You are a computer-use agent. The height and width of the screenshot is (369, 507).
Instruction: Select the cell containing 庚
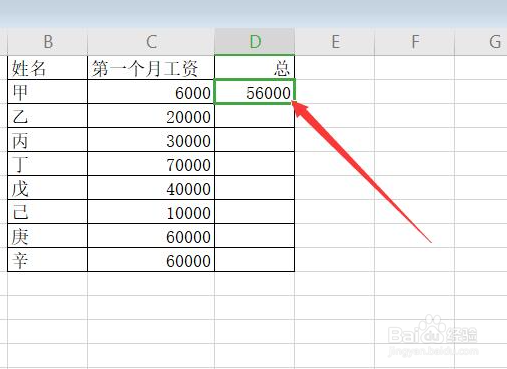47,236
